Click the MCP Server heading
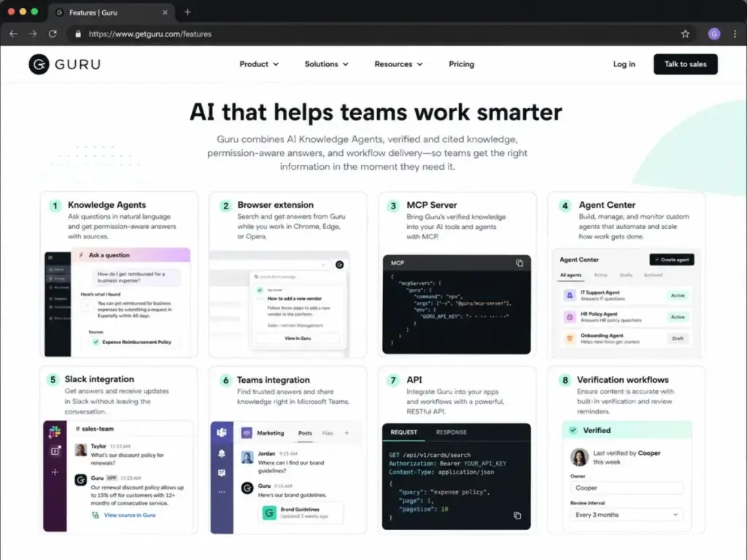The height and width of the screenshot is (560, 747). pyautogui.click(x=432, y=205)
